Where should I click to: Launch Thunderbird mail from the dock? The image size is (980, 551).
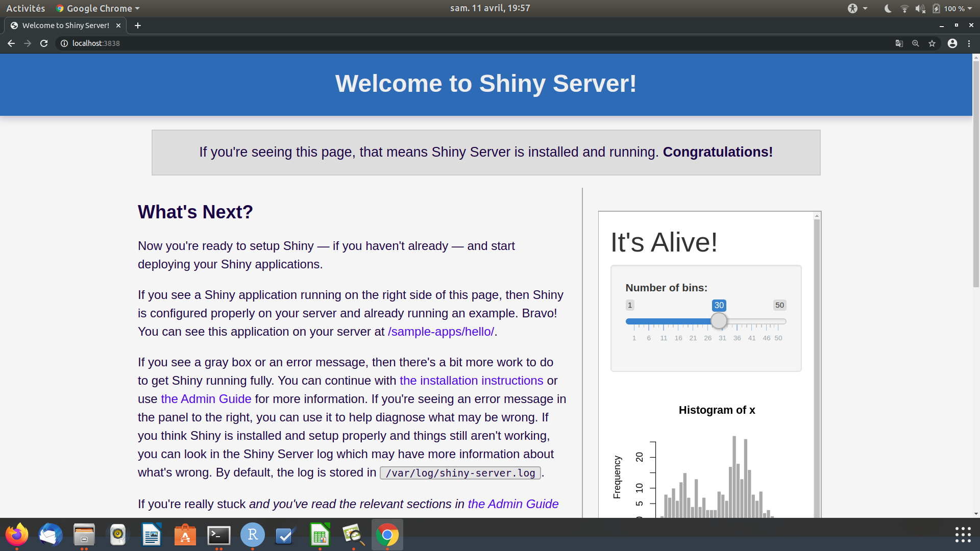click(x=51, y=535)
